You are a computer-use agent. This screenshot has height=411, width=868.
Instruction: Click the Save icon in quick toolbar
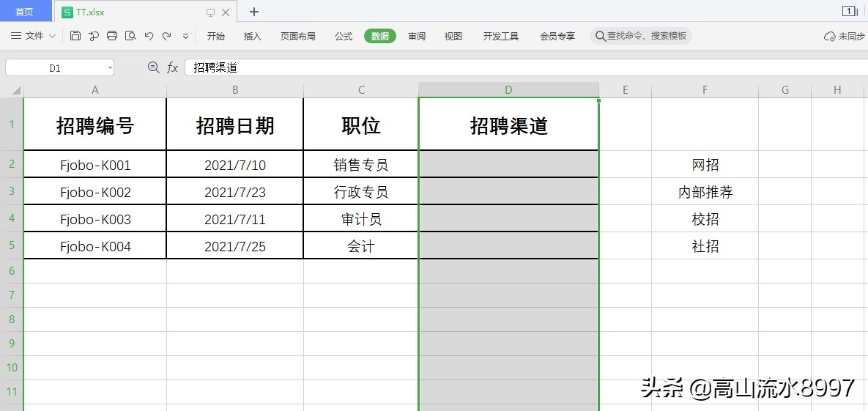point(75,36)
